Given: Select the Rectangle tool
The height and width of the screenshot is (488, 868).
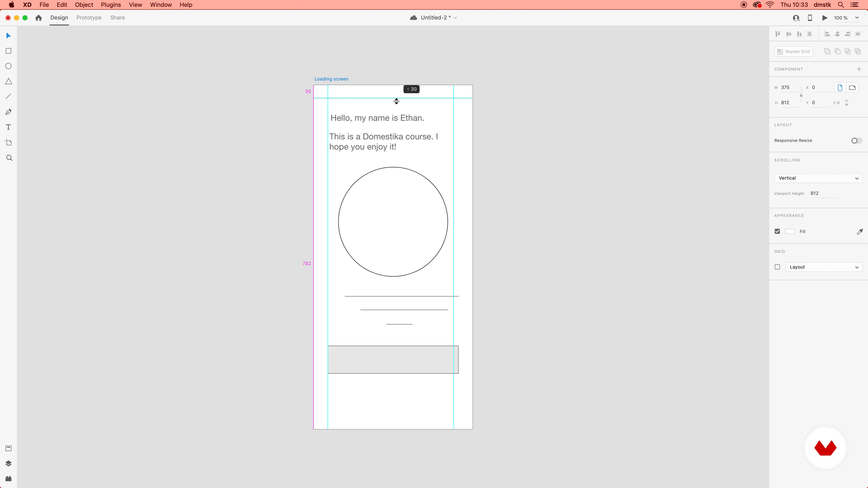Looking at the screenshot, I should [8, 51].
